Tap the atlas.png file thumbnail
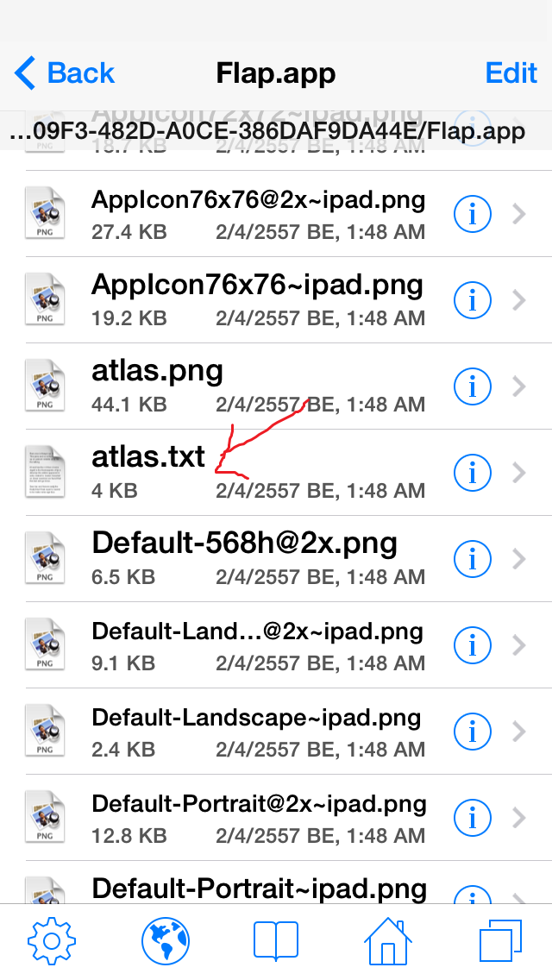The width and height of the screenshot is (552, 980). pos(45,386)
